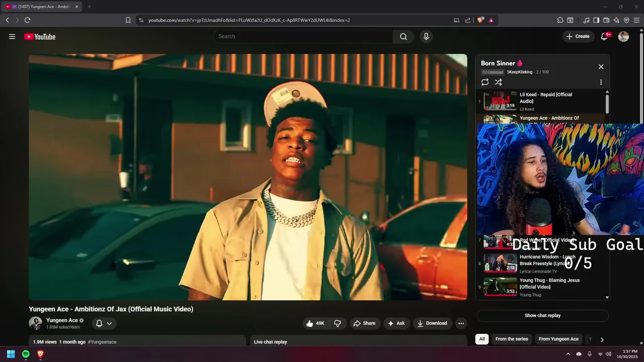This screenshot has height=362, width=644.
Task: Go to the YouTube home logo
Action: tap(40, 37)
